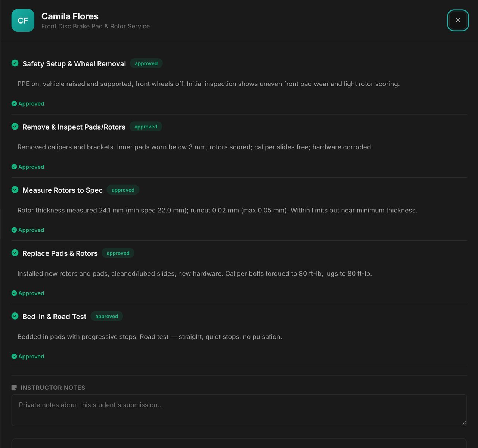Click the approved badge next to Safety Setup
This screenshot has width=478, height=448.
tap(146, 63)
